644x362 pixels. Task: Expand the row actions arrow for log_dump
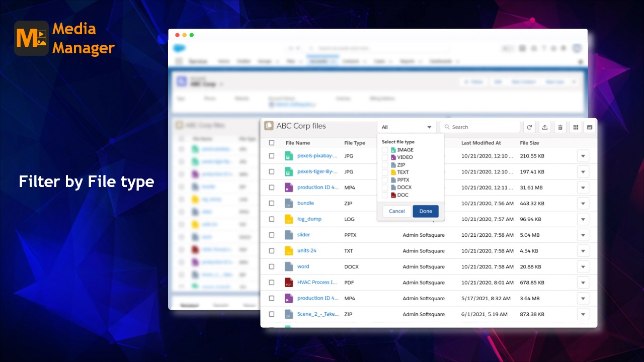pos(583,219)
